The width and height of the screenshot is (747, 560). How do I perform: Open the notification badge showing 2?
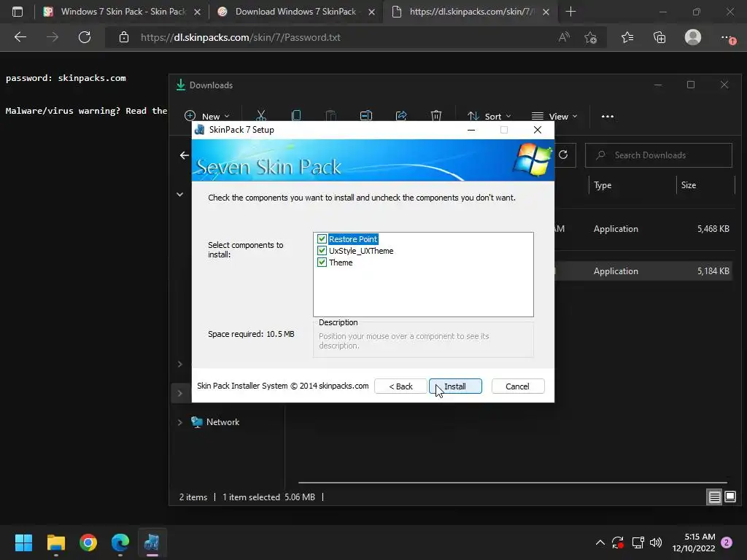(x=727, y=542)
